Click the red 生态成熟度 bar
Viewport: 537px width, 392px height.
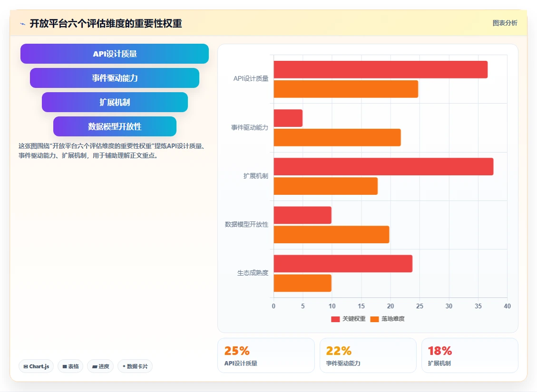(x=343, y=264)
